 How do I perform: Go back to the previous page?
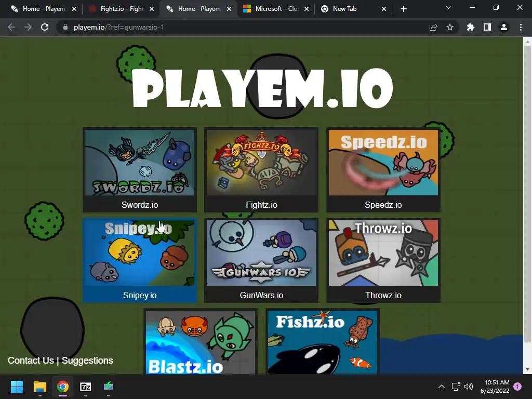point(11,27)
